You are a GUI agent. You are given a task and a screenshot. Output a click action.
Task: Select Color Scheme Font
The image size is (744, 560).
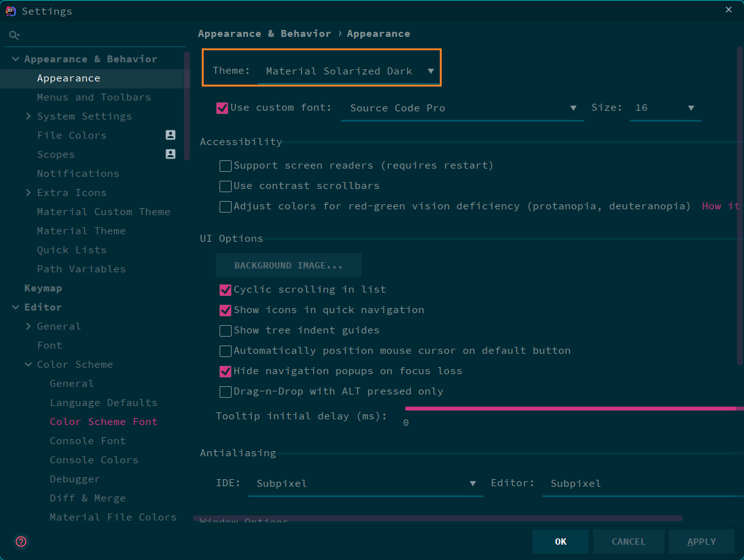[104, 421]
